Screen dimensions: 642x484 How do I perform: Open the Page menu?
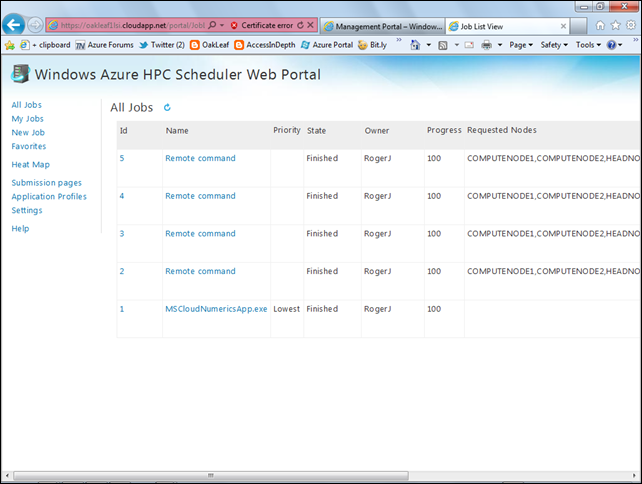[x=521, y=45]
